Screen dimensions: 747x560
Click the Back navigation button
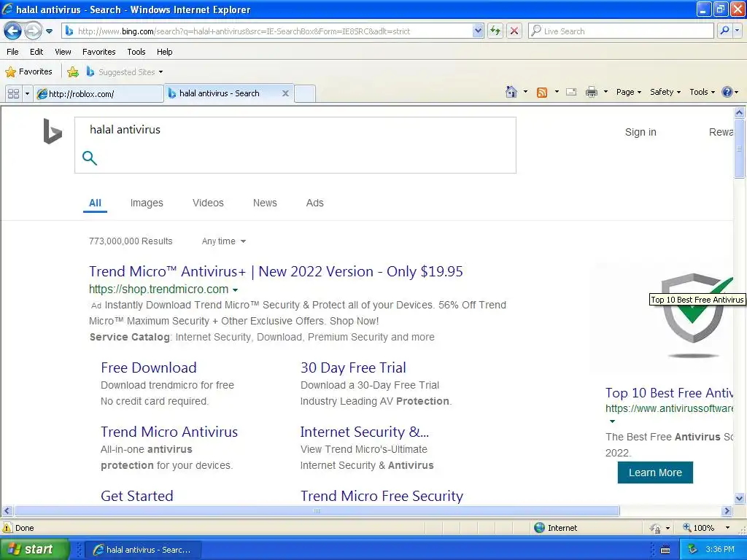point(13,31)
